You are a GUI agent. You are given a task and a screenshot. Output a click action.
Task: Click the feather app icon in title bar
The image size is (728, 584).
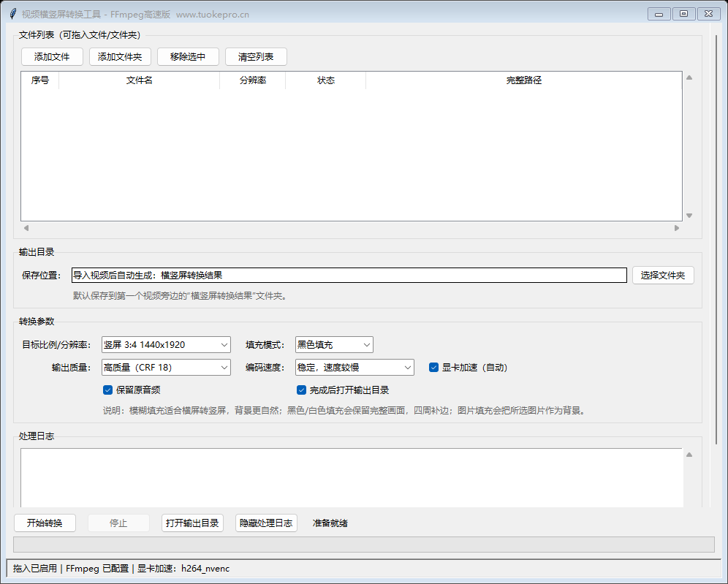pyautogui.click(x=13, y=14)
